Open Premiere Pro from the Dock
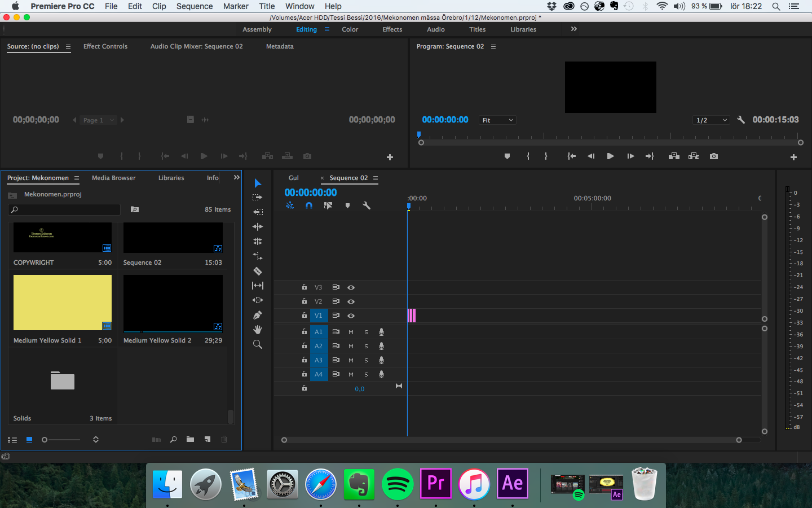 coord(436,483)
